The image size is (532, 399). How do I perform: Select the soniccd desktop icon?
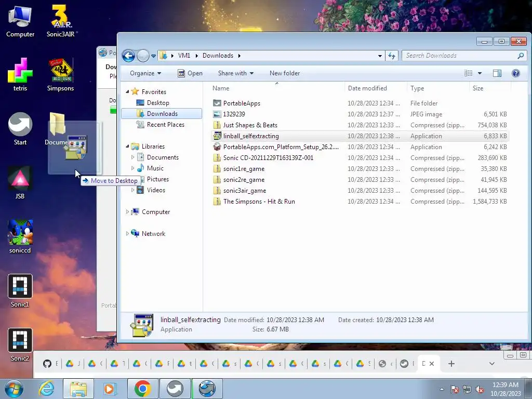(x=20, y=236)
